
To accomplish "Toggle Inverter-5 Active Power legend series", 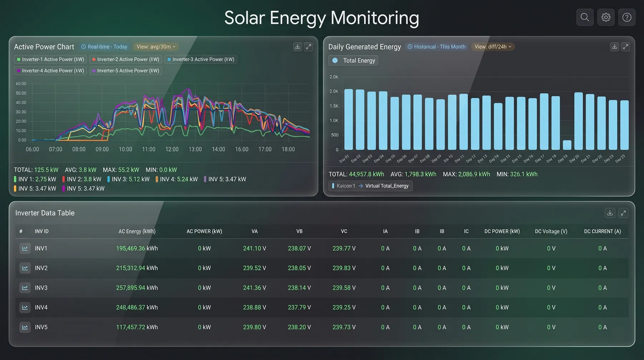I will (126, 71).
